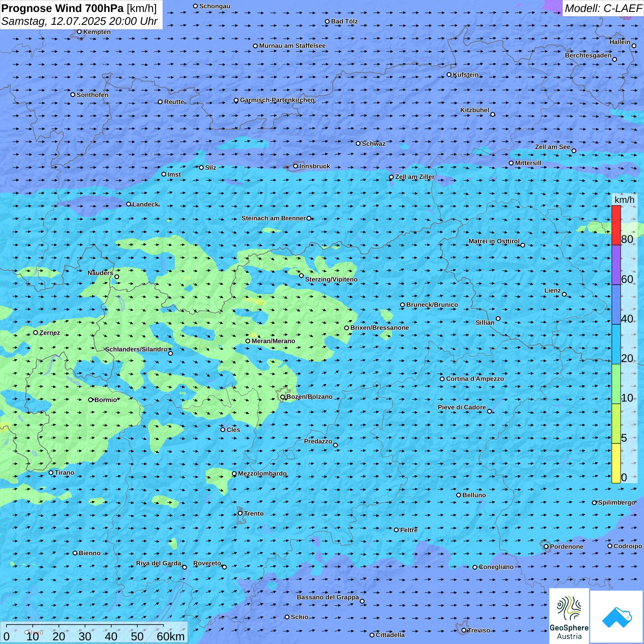Click the Steinach am Brenner label
The width and height of the screenshot is (644, 644).
click(x=273, y=218)
